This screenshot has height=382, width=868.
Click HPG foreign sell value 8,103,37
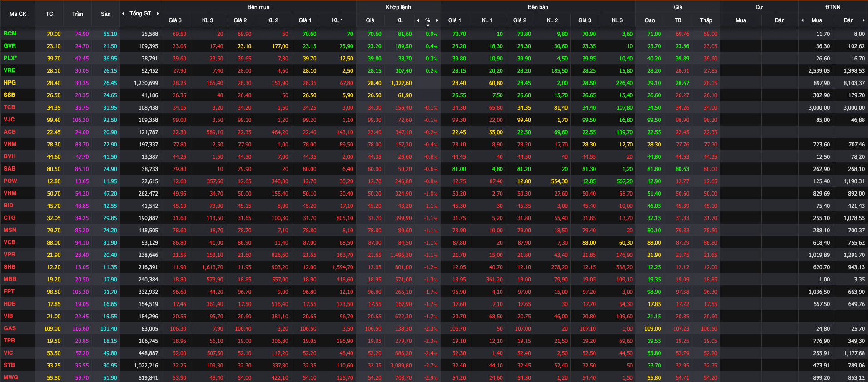point(854,83)
